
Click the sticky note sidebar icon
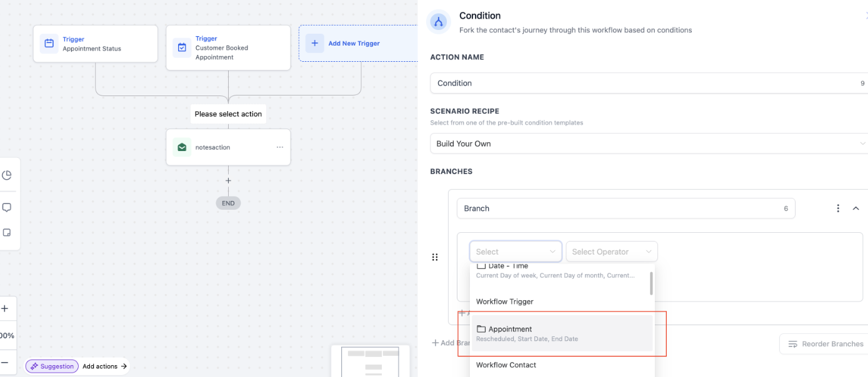coord(7,232)
